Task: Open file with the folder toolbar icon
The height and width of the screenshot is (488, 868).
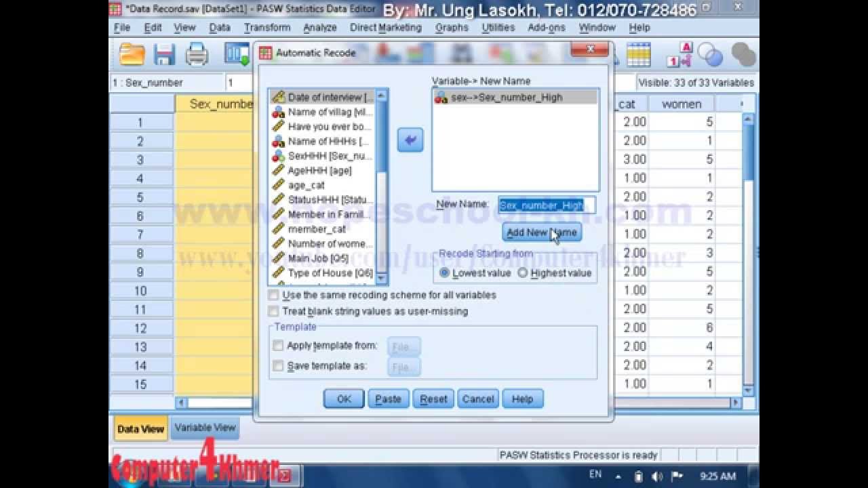Action: 132,54
